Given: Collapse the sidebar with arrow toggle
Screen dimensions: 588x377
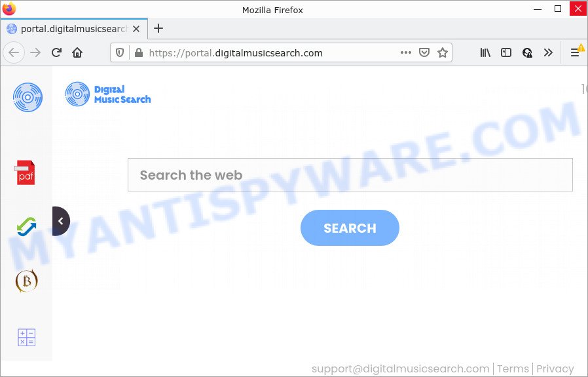Looking at the screenshot, I should click(61, 221).
